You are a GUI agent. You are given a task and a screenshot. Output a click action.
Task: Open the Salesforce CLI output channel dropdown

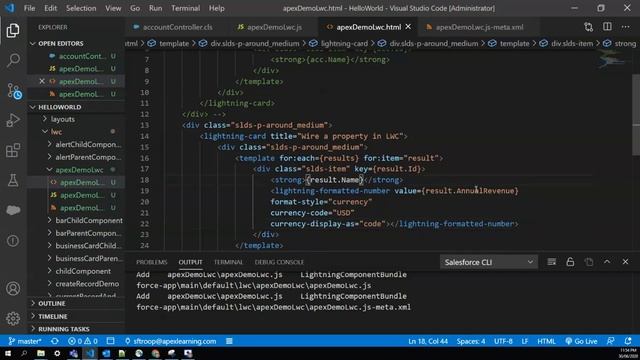tap(489, 262)
